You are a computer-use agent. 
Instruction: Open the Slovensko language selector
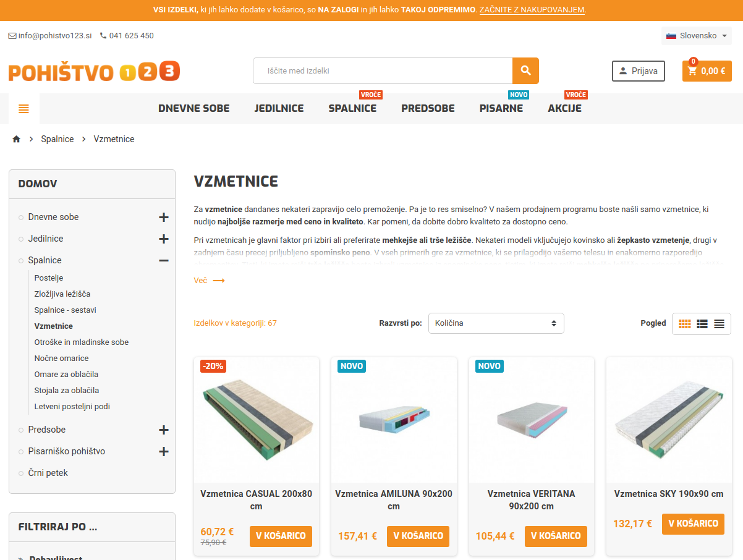[x=697, y=36]
